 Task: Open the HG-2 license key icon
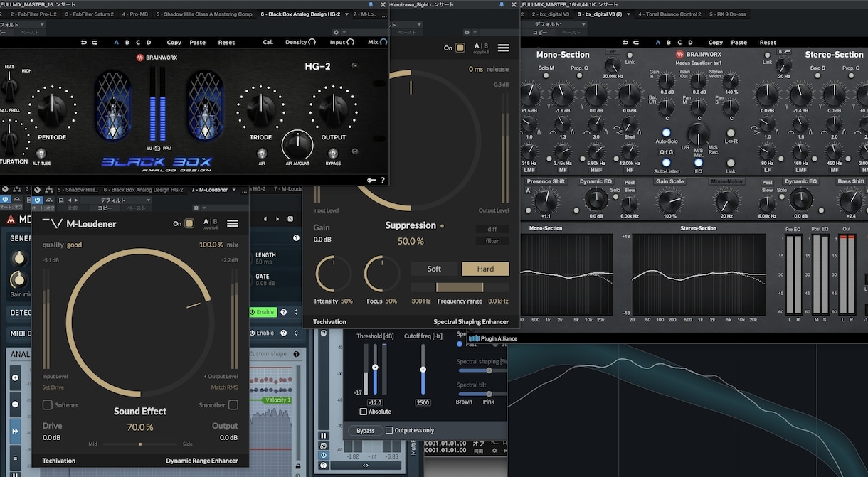coord(371,180)
